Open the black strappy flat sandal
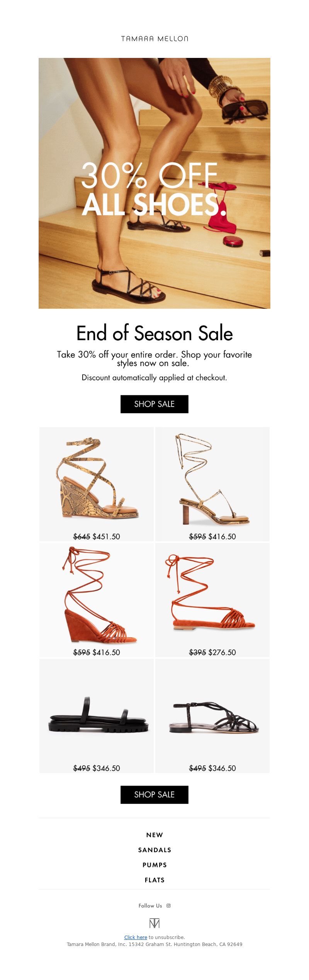 [212, 716]
